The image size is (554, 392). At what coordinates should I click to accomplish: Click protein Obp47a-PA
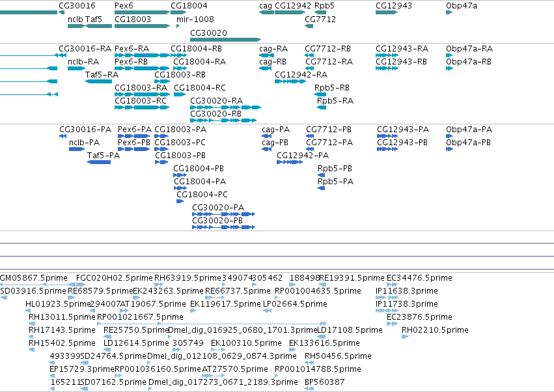pos(469,130)
